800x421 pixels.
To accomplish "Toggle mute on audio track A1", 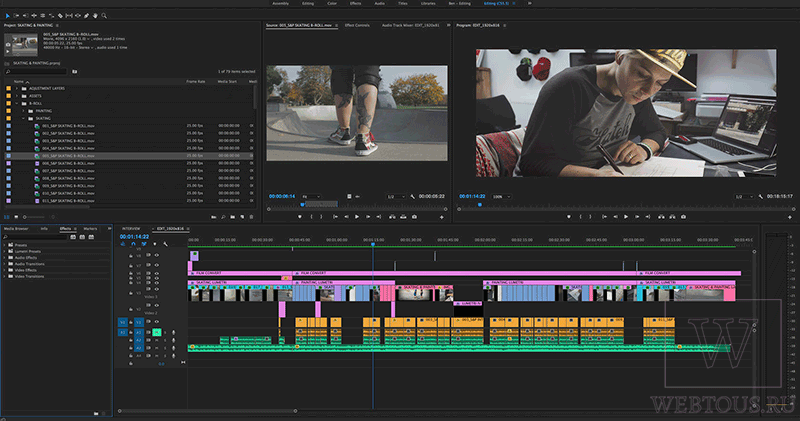I will pos(157,332).
